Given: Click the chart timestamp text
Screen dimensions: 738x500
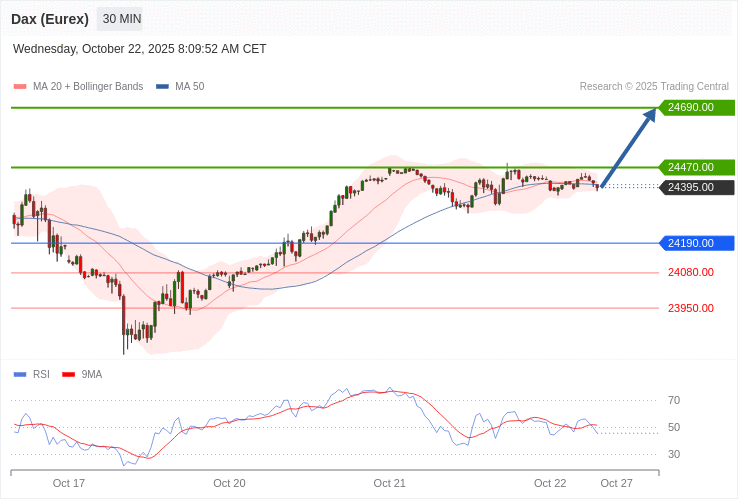Looking at the screenshot, I should click(140, 49).
